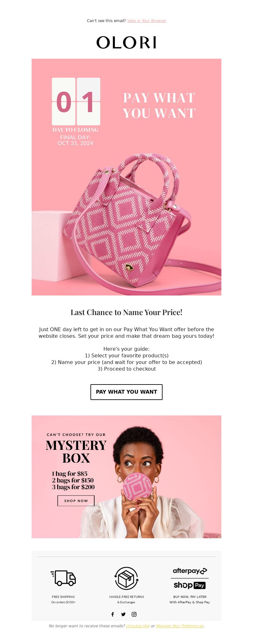Open the Twitter icon link

(x=123, y=614)
